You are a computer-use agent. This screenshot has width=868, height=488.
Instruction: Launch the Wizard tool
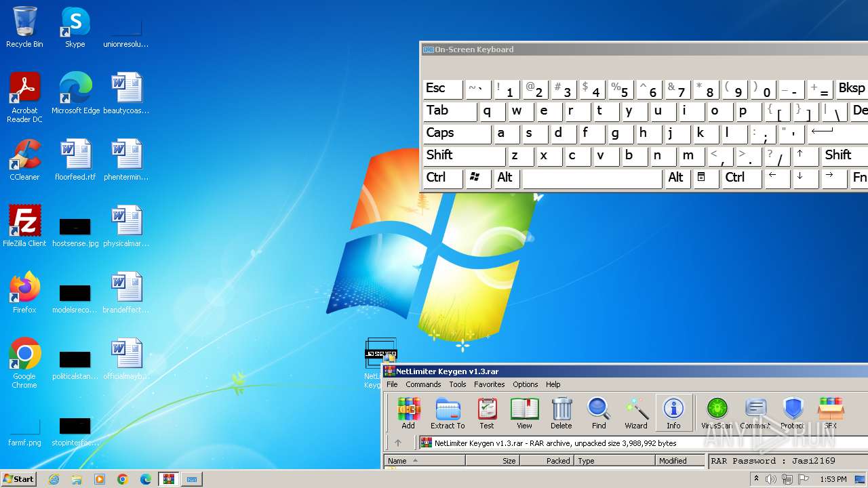636,413
